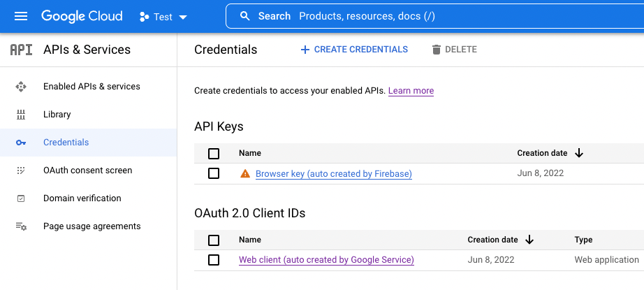Screen dimensions: 644x290
Task: Check the Browser key row checkbox
Action: [214, 174]
